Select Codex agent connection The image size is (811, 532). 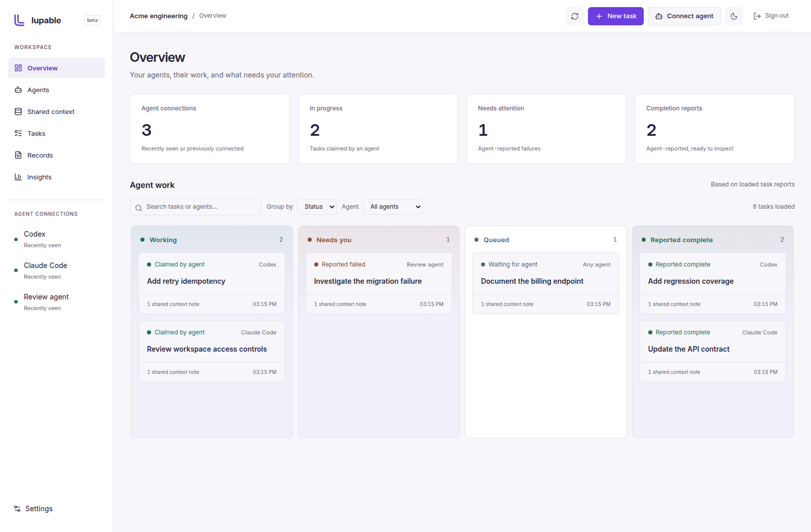56,239
